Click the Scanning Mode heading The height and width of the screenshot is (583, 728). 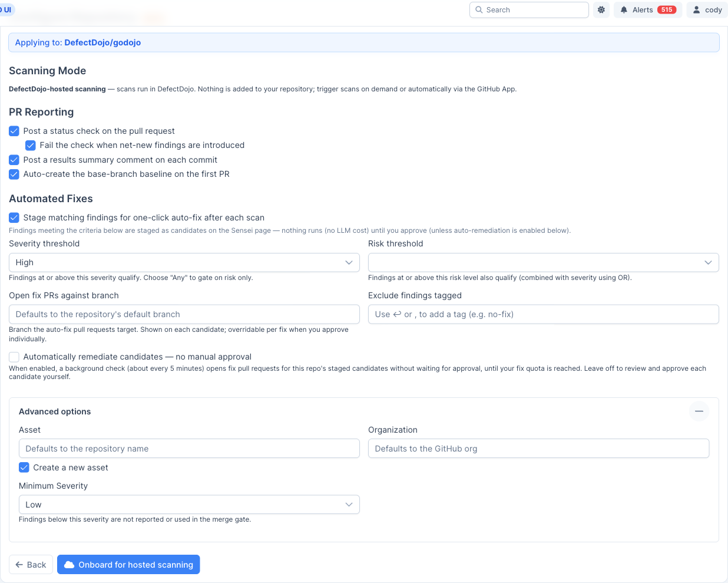pos(48,71)
